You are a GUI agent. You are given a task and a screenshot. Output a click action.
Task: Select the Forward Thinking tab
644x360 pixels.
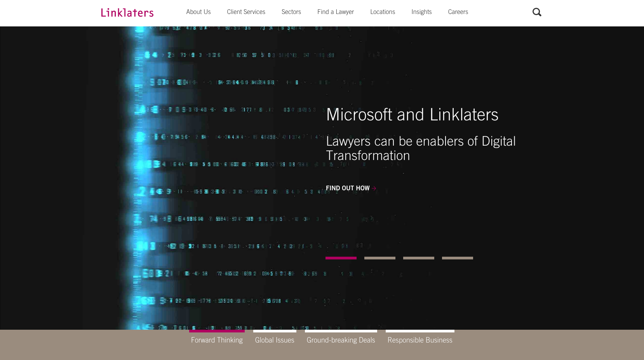tap(217, 340)
